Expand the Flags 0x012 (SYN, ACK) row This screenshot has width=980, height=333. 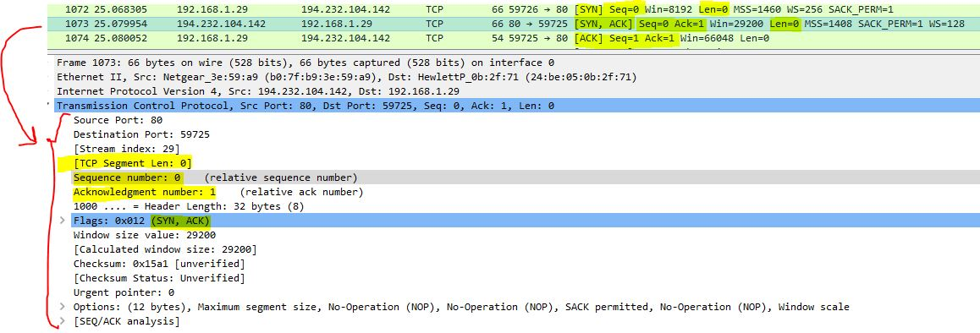click(62, 221)
